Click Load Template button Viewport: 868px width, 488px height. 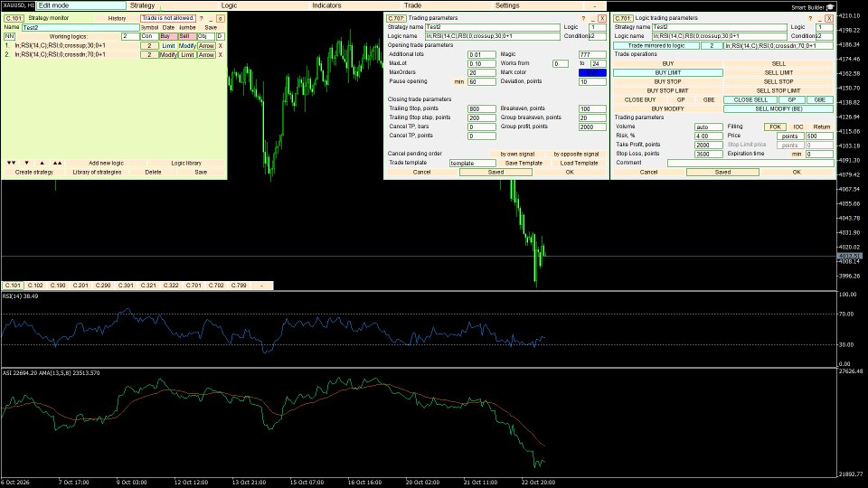(579, 164)
